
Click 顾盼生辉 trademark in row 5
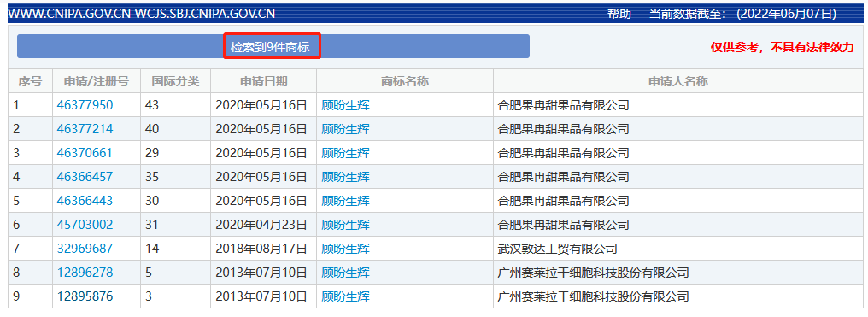coord(345,201)
